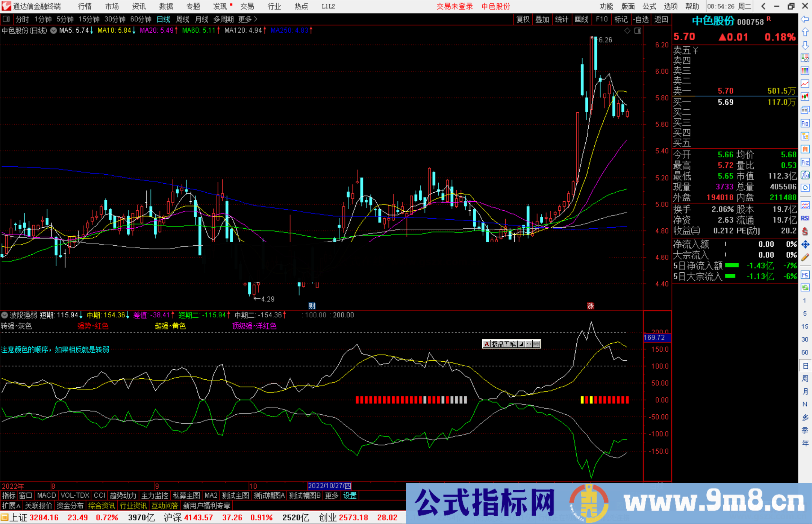The width and height of the screenshot is (812, 524).
Task: Click the 设置 settings link
Action: [350, 495]
